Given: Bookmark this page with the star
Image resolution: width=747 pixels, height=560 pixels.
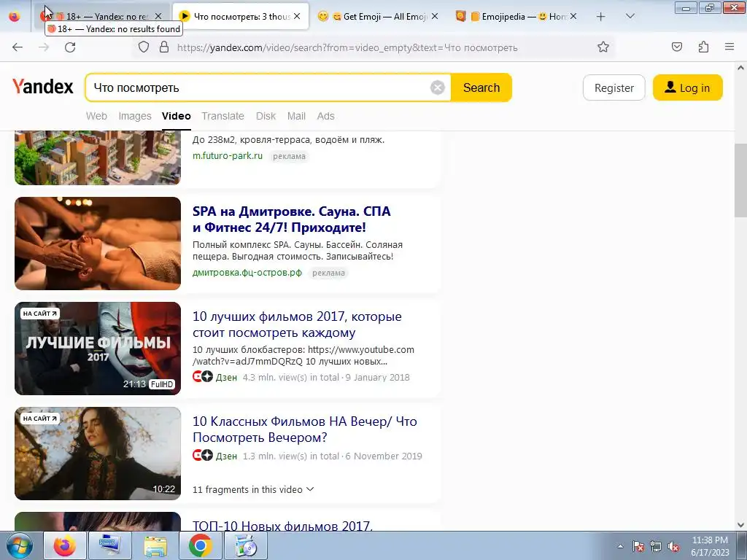Looking at the screenshot, I should (x=603, y=47).
